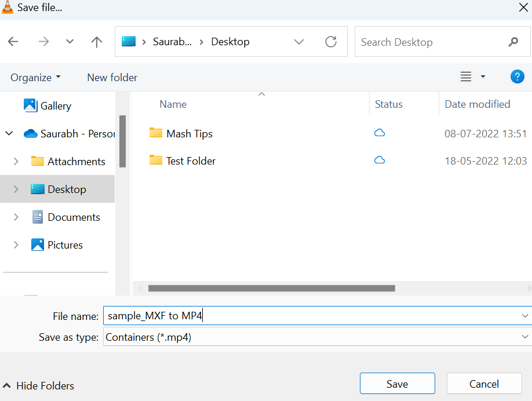The height and width of the screenshot is (401, 532).
Task: Expand the Attachments folder node
Action: pyautogui.click(x=16, y=161)
